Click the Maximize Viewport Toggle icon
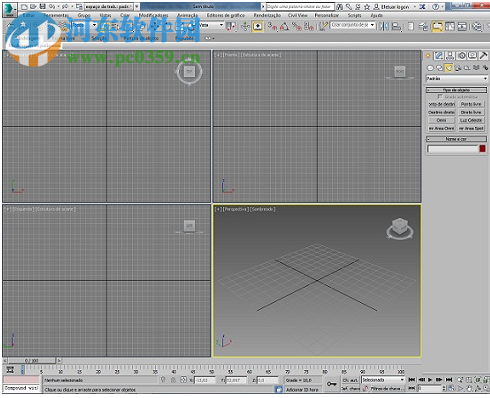 pyautogui.click(x=486, y=388)
